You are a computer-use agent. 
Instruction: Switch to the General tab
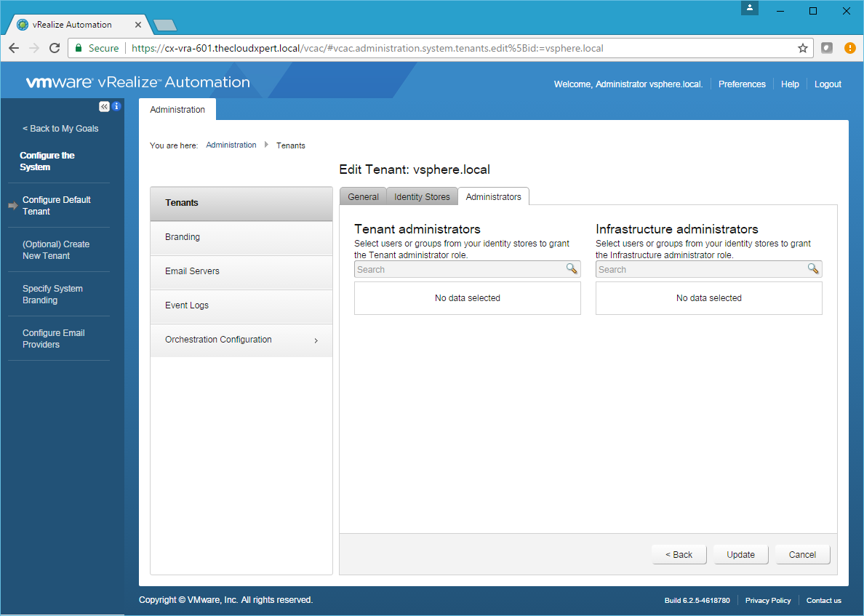pos(363,197)
